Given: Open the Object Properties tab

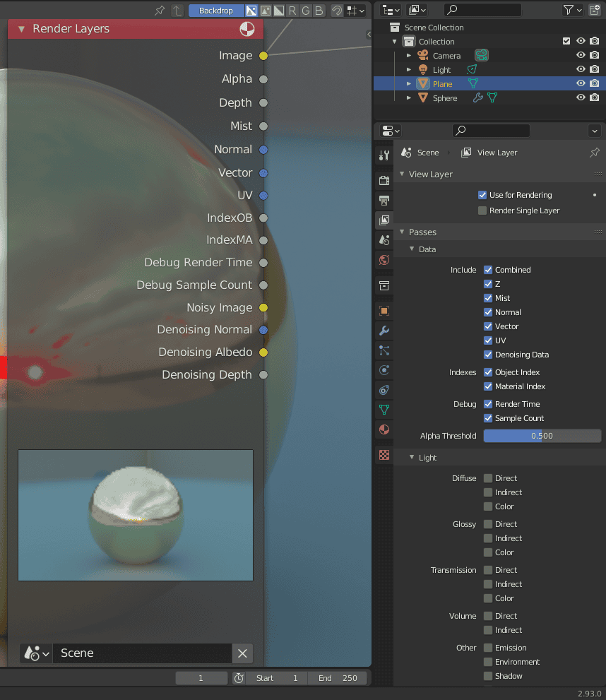Looking at the screenshot, I should click(x=384, y=310).
